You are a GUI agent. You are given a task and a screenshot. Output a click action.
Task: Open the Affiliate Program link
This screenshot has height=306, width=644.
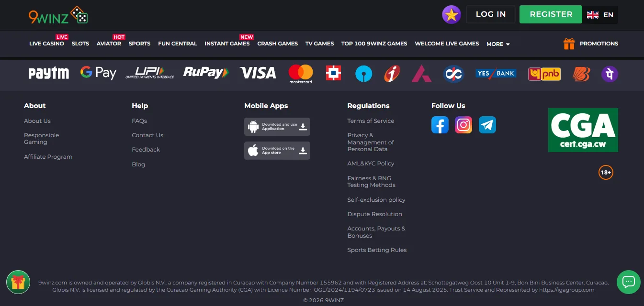point(48,157)
